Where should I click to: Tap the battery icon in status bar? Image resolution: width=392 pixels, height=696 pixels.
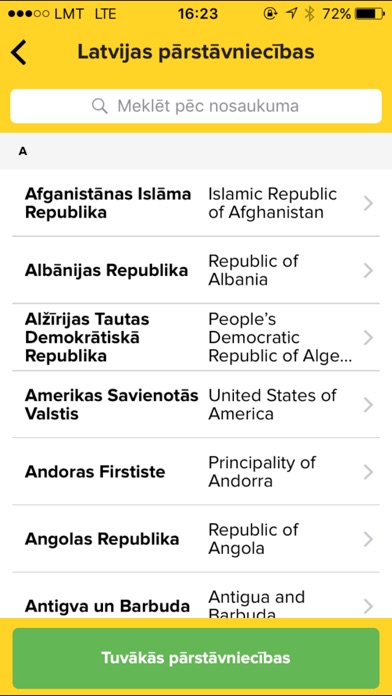coord(370,14)
